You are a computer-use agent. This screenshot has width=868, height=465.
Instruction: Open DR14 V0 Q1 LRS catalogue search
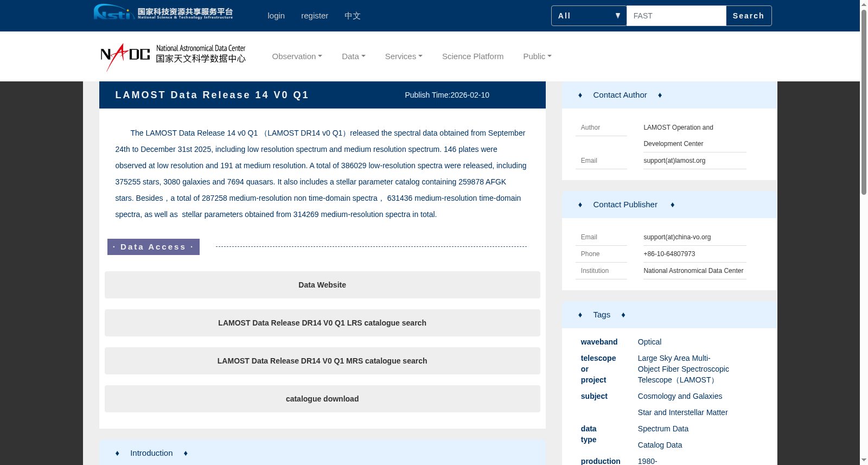coord(322,323)
